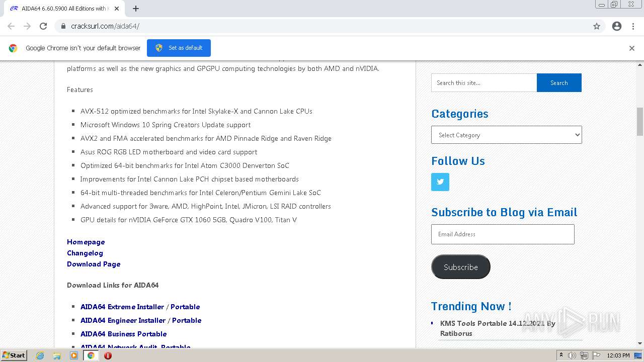Select the Features heading text
Viewport: 644px width, 362px height.
tap(80, 89)
